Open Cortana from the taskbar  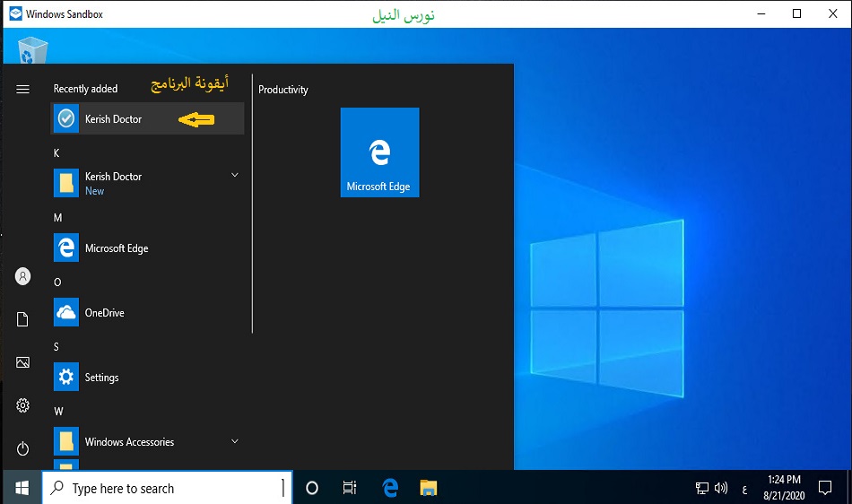click(x=312, y=489)
